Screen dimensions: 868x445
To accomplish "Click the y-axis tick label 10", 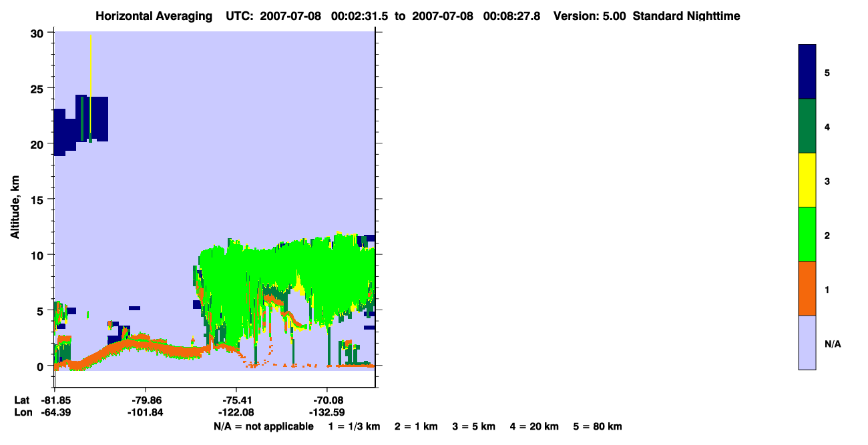I will point(38,255).
